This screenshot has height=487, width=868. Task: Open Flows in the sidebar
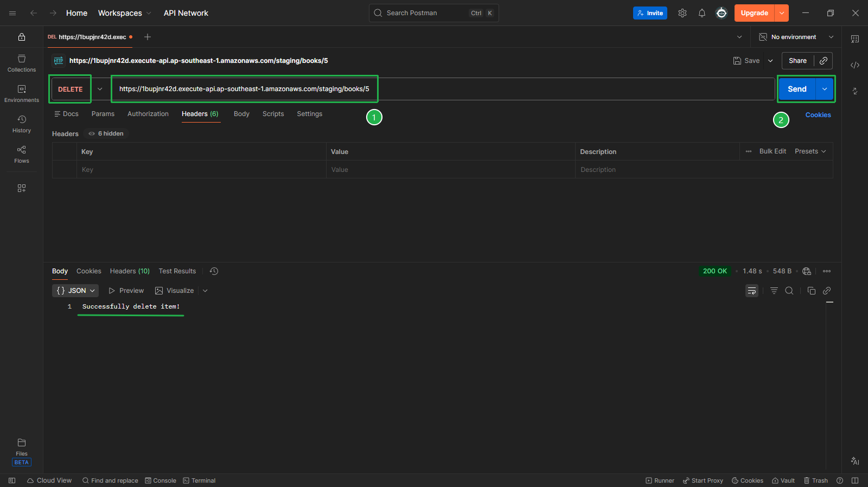(22, 155)
